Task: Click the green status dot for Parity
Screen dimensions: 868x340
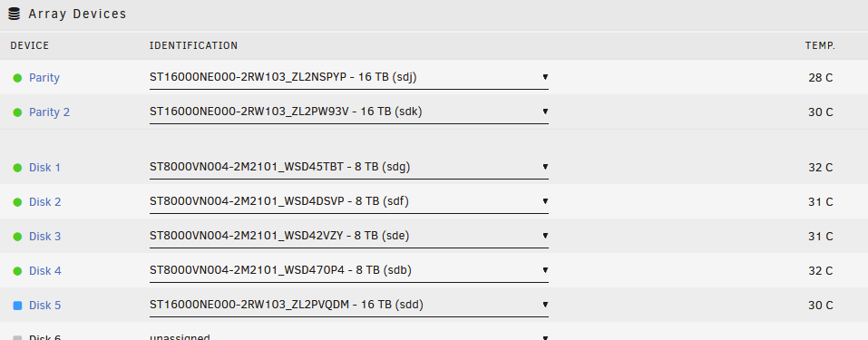Action: click(17, 78)
